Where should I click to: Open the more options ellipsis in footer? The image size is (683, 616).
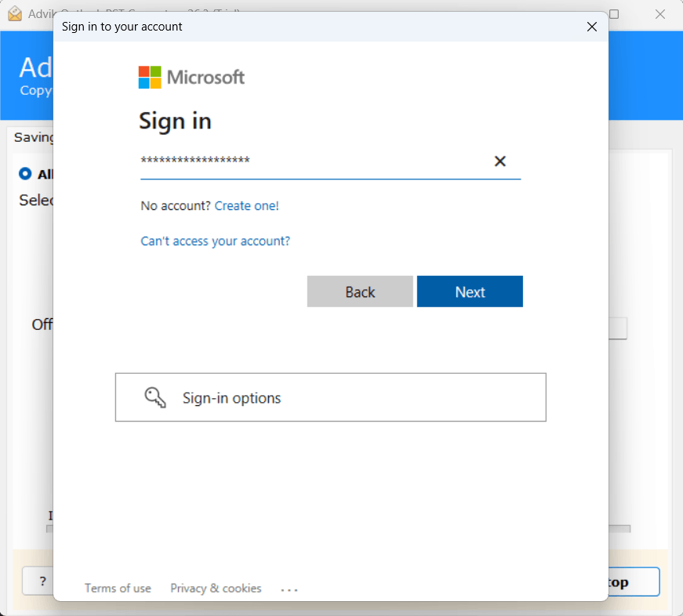(x=289, y=589)
